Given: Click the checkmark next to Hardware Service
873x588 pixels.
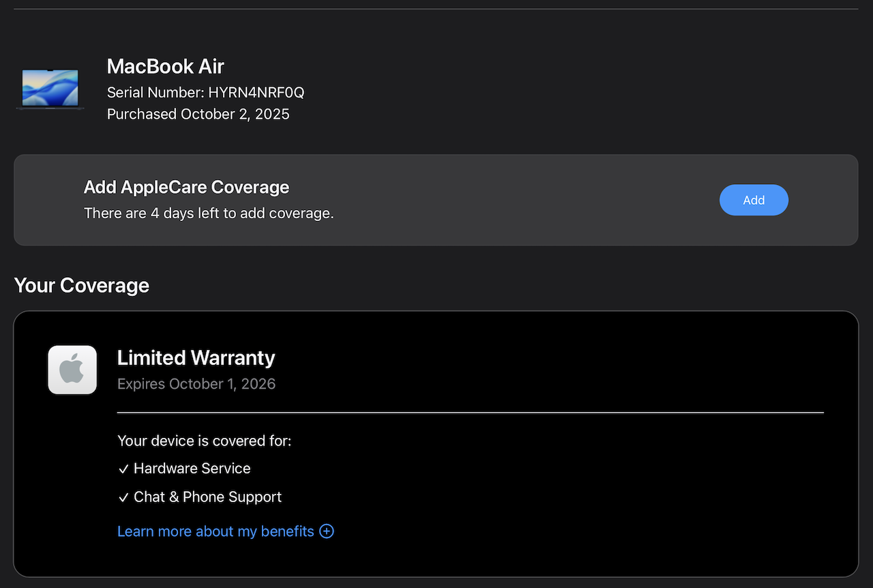Looking at the screenshot, I should (x=123, y=469).
